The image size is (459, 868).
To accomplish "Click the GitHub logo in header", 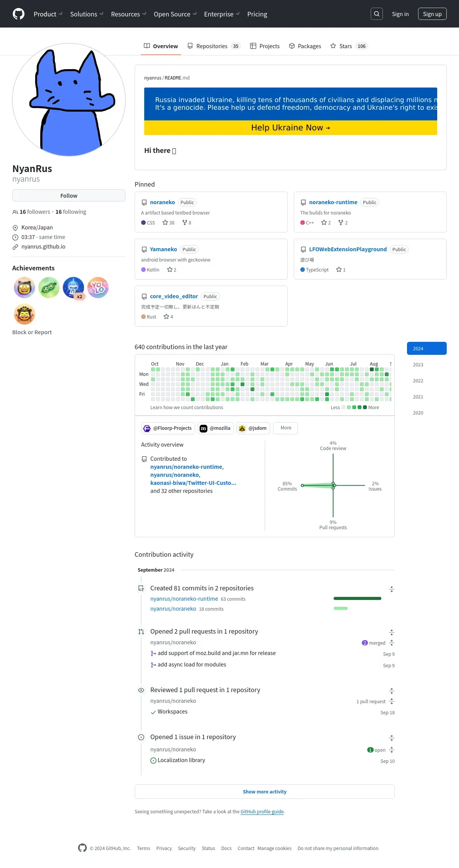I will 18,14.
